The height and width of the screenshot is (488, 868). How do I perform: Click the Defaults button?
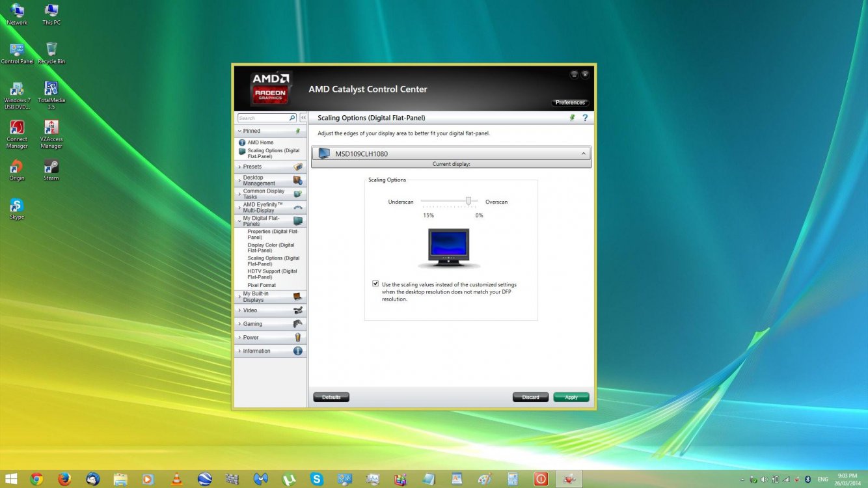[x=331, y=397]
